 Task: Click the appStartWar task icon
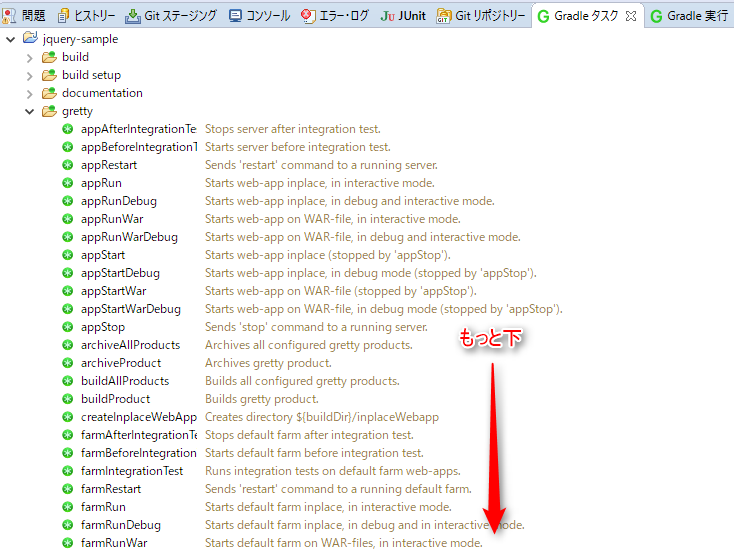(x=68, y=291)
